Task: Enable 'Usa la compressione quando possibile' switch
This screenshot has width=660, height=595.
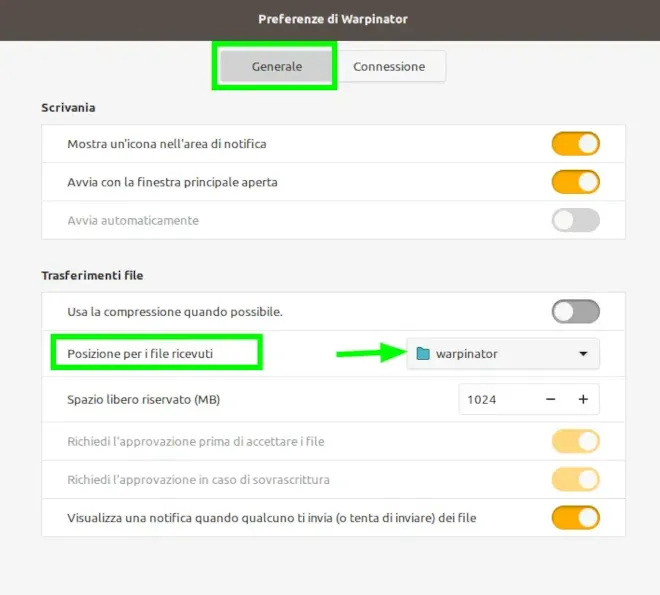Action: pyautogui.click(x=575, y=311)
